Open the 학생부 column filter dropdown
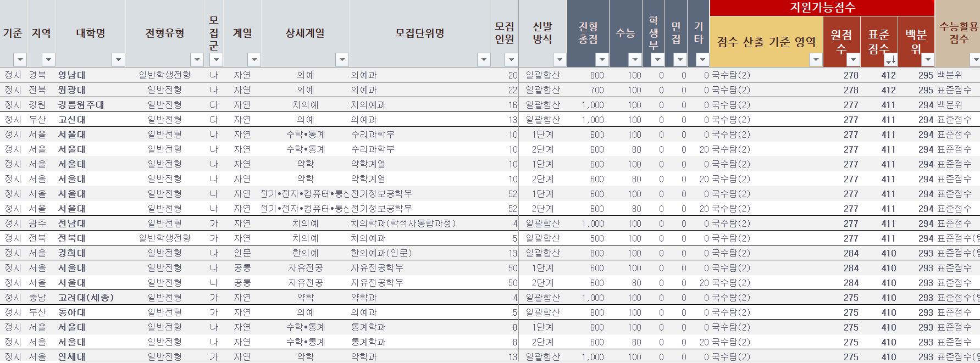Screen dimensions: 980x363 coord(657,59)
